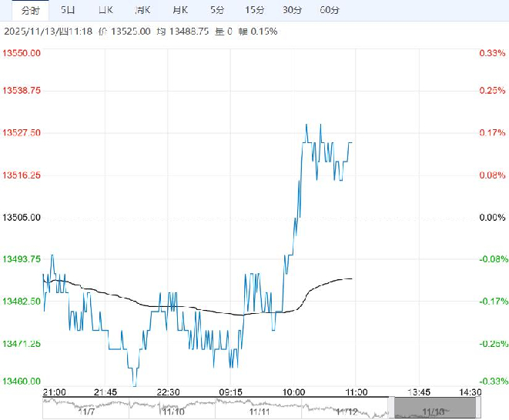The image size is (509, 420).
Task: Click the latest endpoint of the blue price line
Action: click(x=353, y=142)
